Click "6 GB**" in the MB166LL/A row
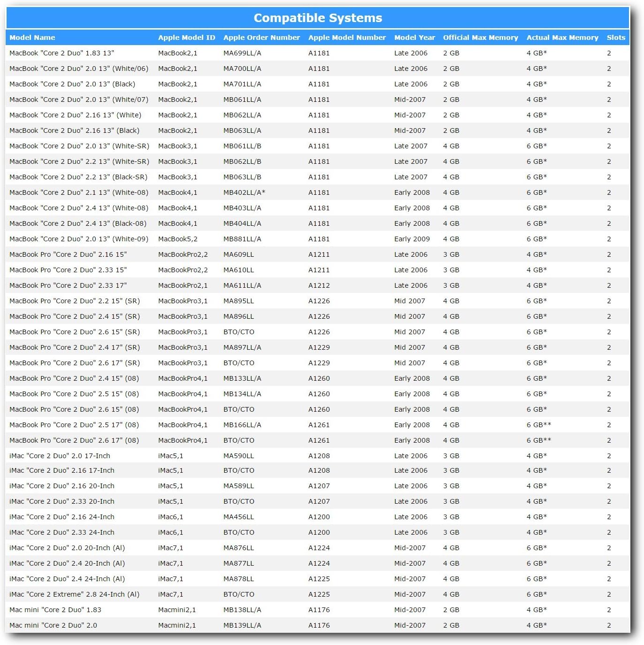Screen dimensions: 644x645 point(539,425)
